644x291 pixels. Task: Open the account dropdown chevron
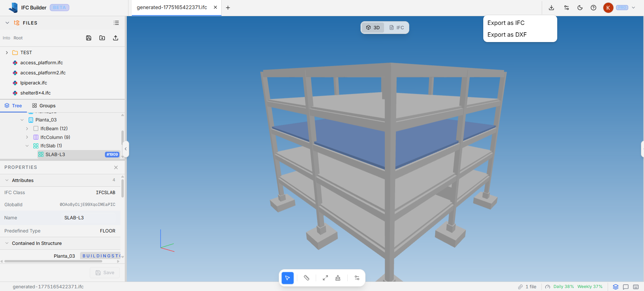click(634, 8)
